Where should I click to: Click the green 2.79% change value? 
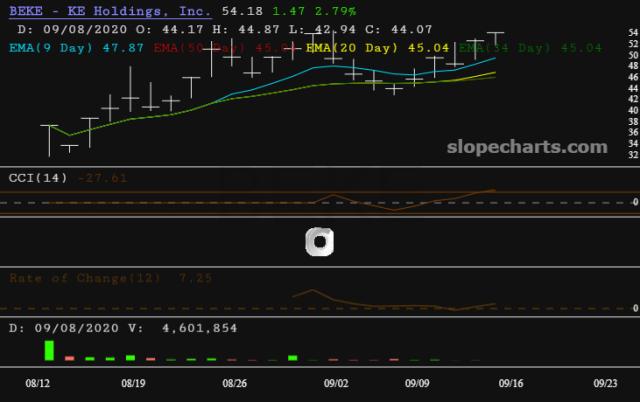point(335,11)
